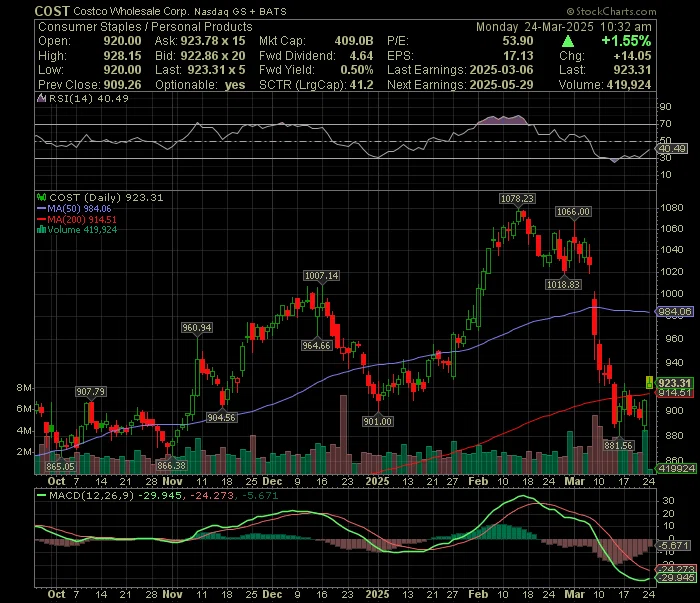Click the Chg +14.05 value

(x=632, y=56)
